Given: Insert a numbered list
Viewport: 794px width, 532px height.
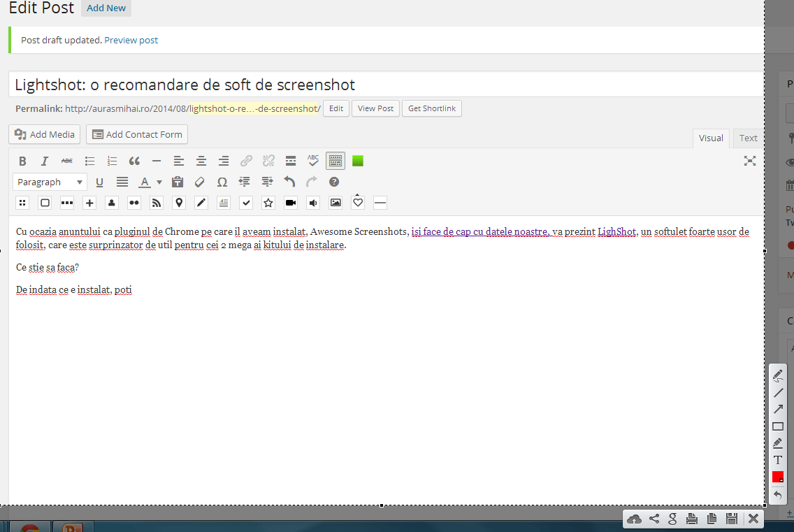Looking at the screenshot, I should (x=112, y=161).
